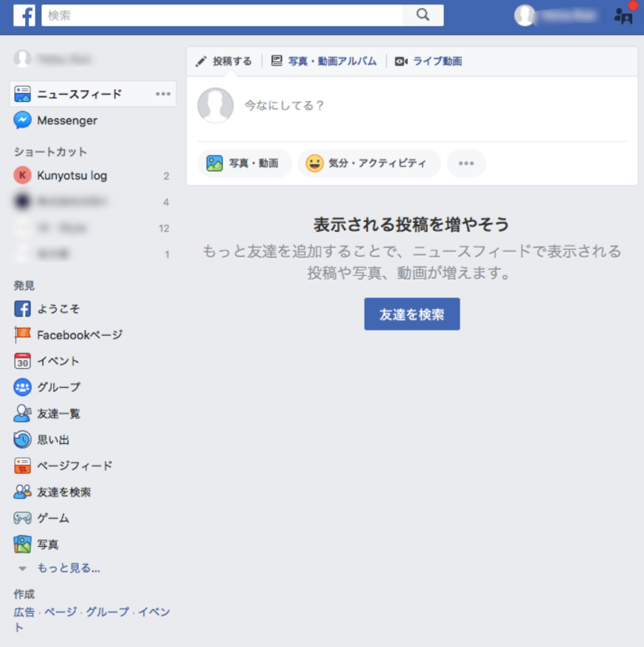Open news feed options ellipsis
The height and width of the screenshot is (647, 644).
coord(163,94)
